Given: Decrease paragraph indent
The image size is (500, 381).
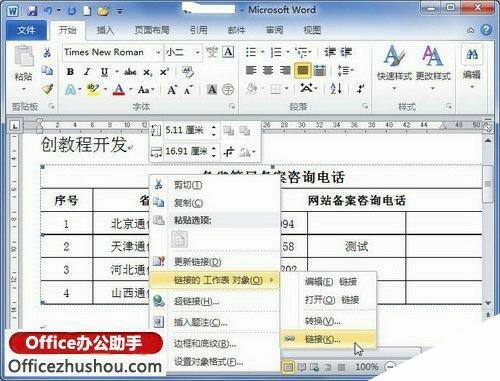Looking at the screenshot, I should click(330, 52).
